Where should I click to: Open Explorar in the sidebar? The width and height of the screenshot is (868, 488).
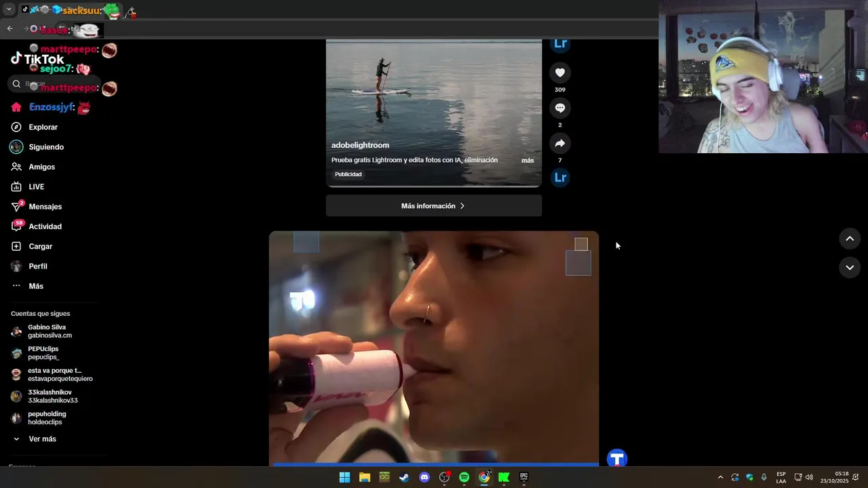pos(43,127)
